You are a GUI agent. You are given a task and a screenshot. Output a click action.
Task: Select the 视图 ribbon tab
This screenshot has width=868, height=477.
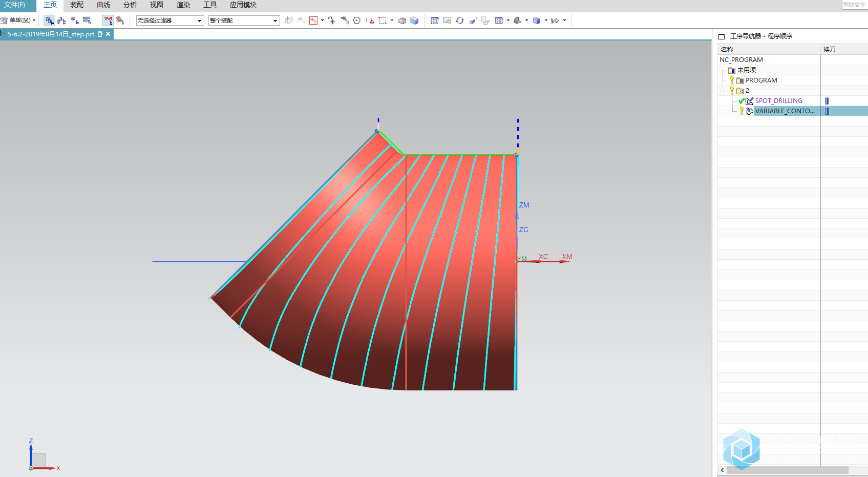click(x=157, y=5)
